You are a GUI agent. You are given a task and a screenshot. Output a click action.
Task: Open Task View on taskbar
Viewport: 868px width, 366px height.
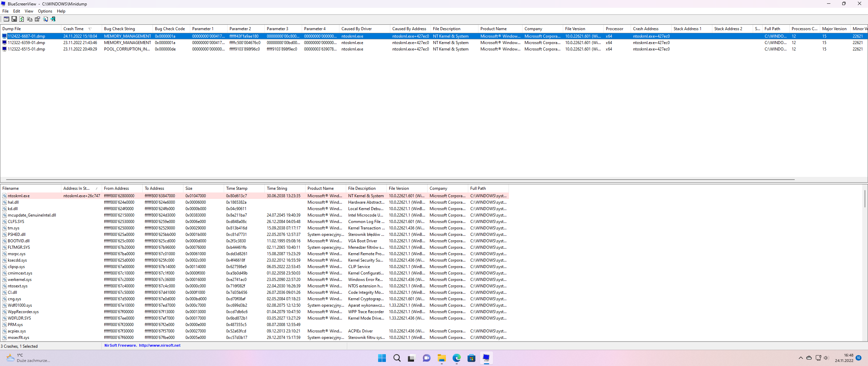[411, 358]
